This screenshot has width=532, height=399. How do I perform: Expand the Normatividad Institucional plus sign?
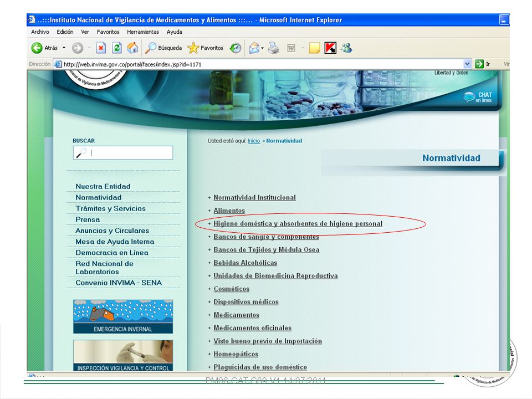pyautogui.click(x=209, y=197)
